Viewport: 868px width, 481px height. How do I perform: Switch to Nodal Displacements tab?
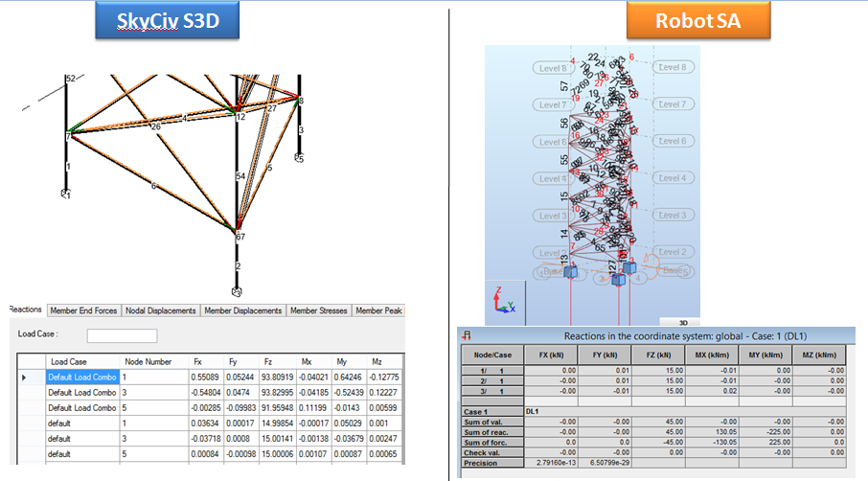[161, 310]
